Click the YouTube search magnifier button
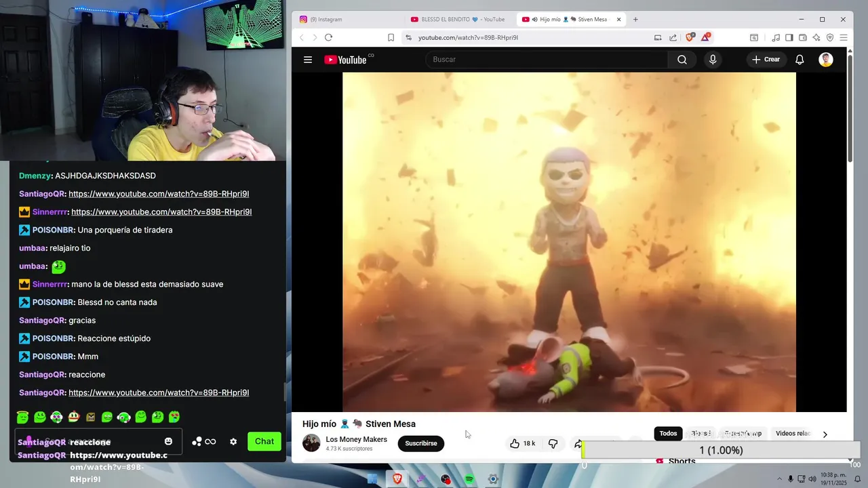868x488 pixels. tap(682, 60)
